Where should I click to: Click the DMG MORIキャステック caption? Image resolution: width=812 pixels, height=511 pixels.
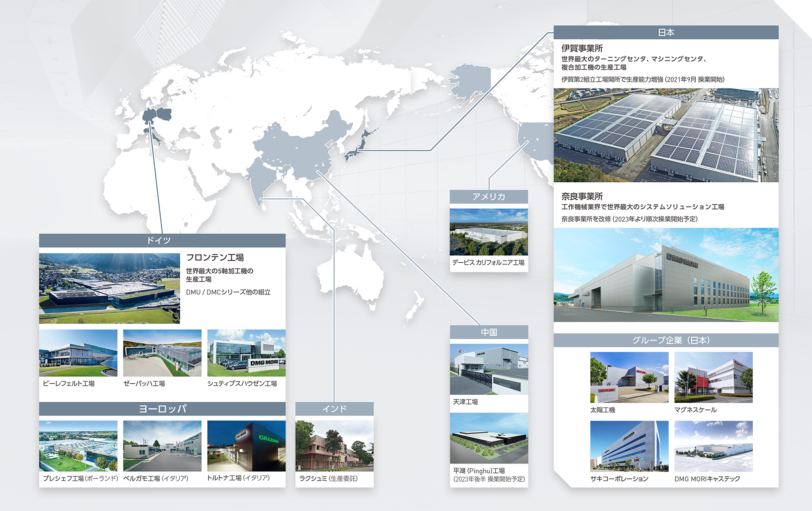(x=707, y=479)
